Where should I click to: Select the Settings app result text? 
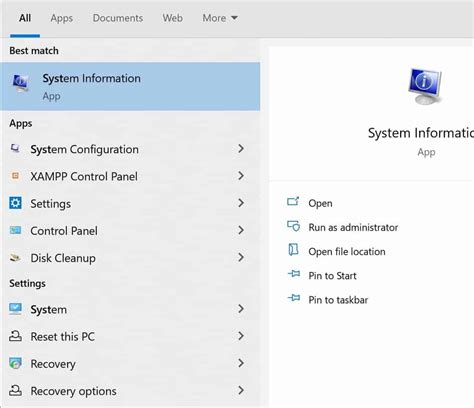(x=51, y=204)
